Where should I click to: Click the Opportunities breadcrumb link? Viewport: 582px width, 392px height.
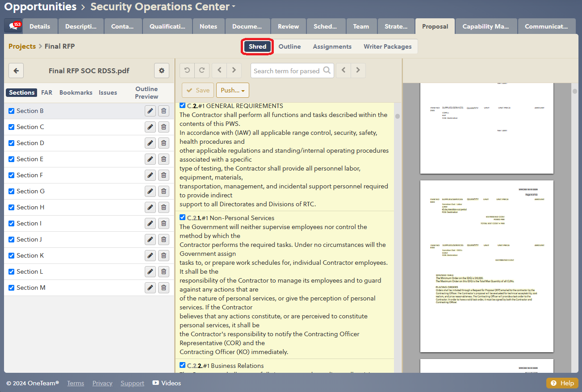click(x=41, y=7)
